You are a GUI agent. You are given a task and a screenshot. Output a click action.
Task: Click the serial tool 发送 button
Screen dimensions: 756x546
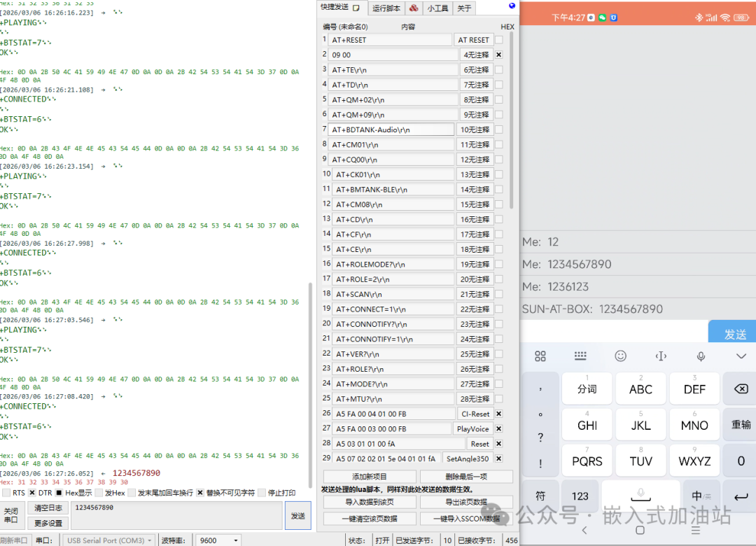[298, 515]
